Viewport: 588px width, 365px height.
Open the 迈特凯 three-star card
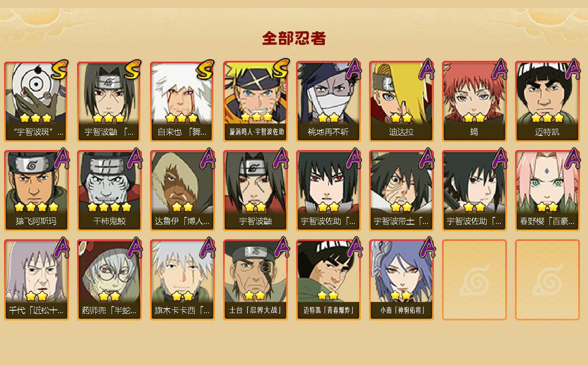pyautogui.click(x=547, y=101)
